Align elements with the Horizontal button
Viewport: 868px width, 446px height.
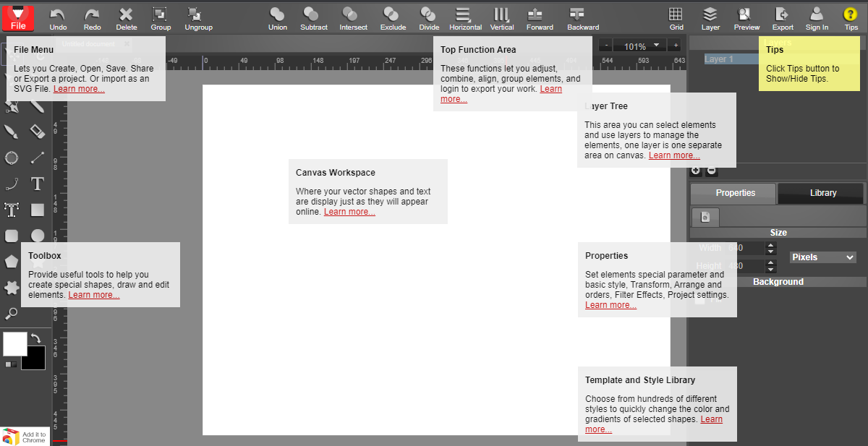click(465, 18)
